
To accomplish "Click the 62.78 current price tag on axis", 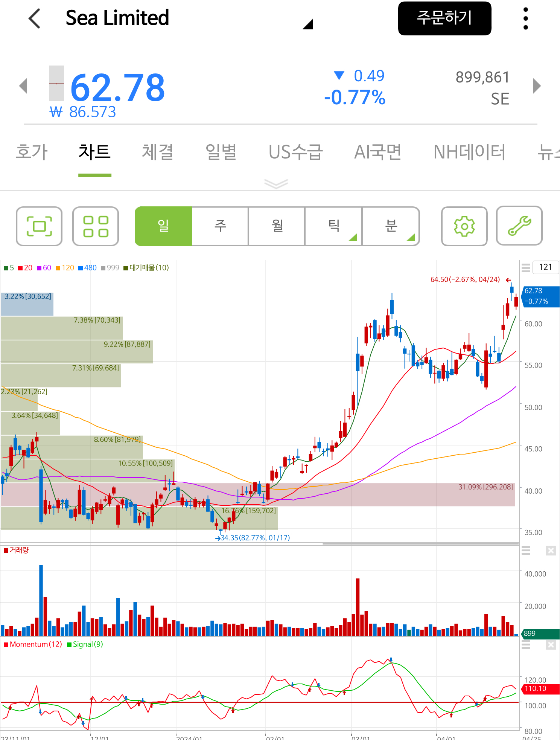I will [540, 296].
